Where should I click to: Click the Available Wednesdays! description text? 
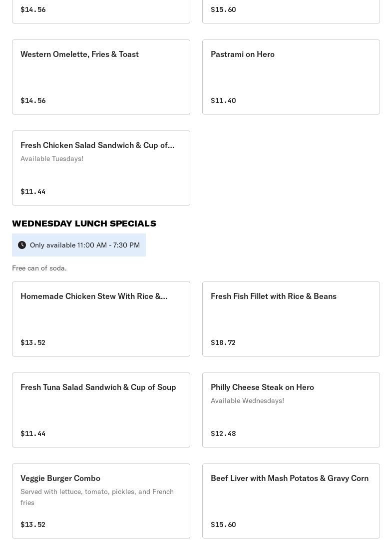point(248,400)
